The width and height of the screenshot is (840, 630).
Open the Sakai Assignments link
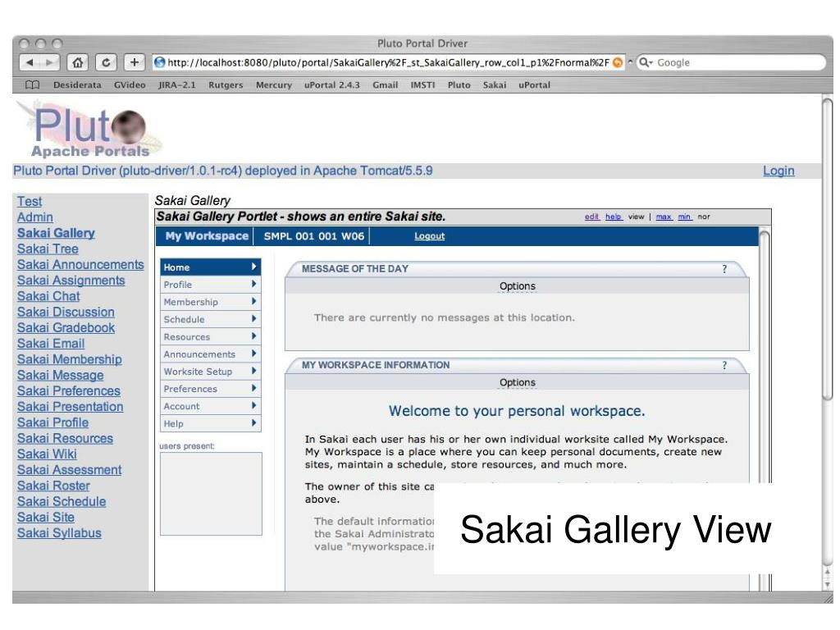tap(71, 281)
